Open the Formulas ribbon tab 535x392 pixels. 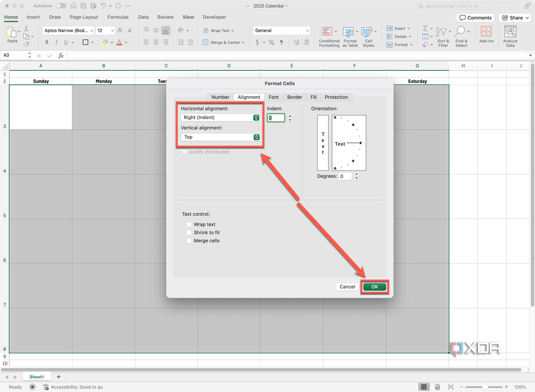click(x=118, y=17)
